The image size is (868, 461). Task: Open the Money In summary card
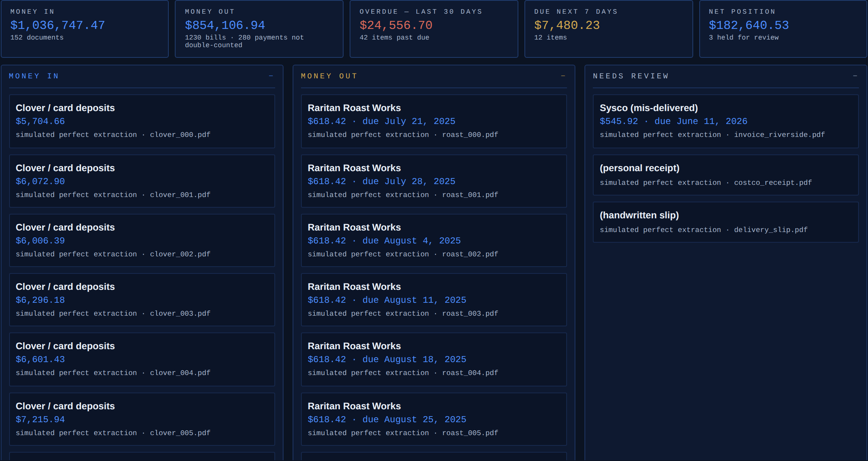coord(85,29)
